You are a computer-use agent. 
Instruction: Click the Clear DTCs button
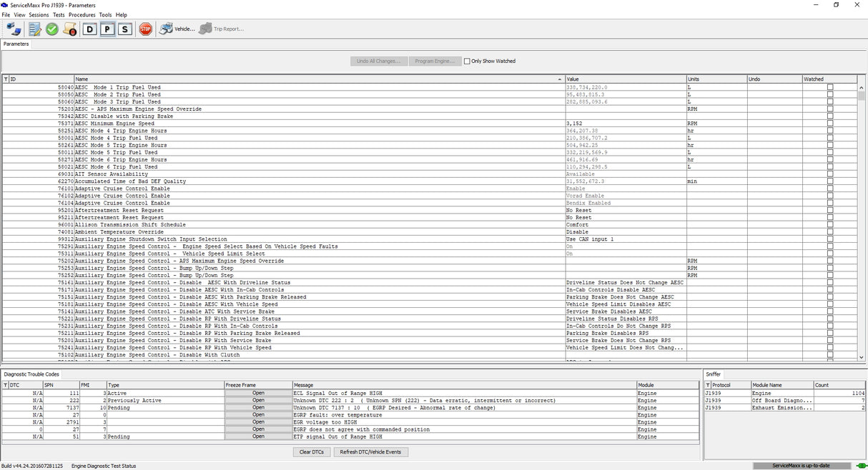click(312, 452)
